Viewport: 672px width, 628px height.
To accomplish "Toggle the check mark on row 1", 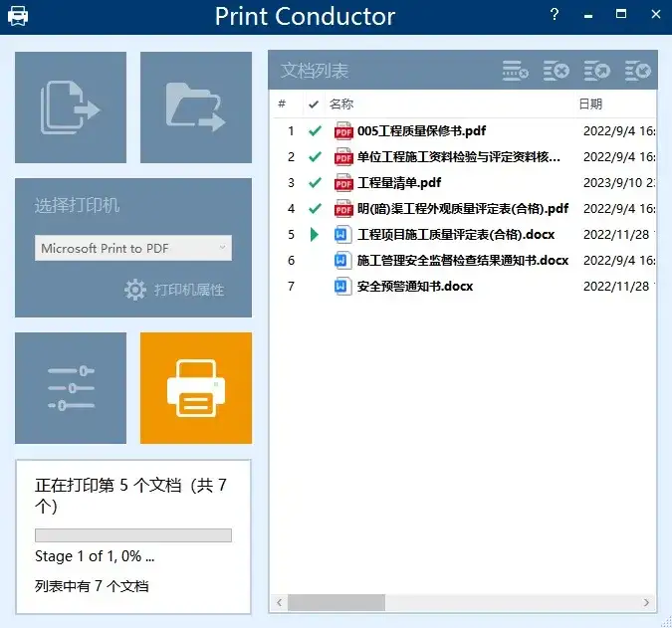I will pos(315,131).
